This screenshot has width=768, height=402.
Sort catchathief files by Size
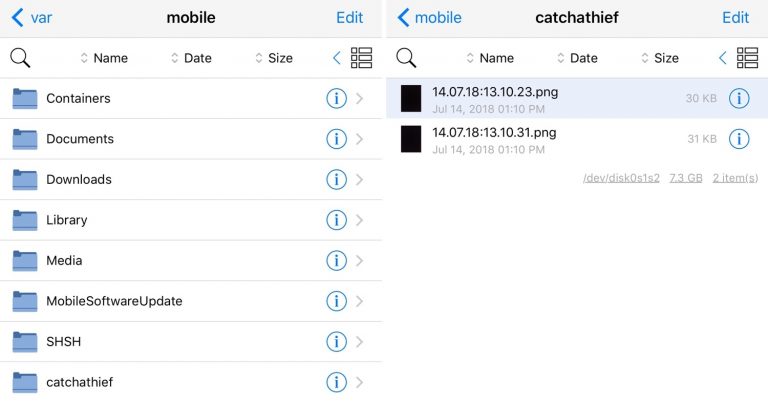click(x=660, y=58)
